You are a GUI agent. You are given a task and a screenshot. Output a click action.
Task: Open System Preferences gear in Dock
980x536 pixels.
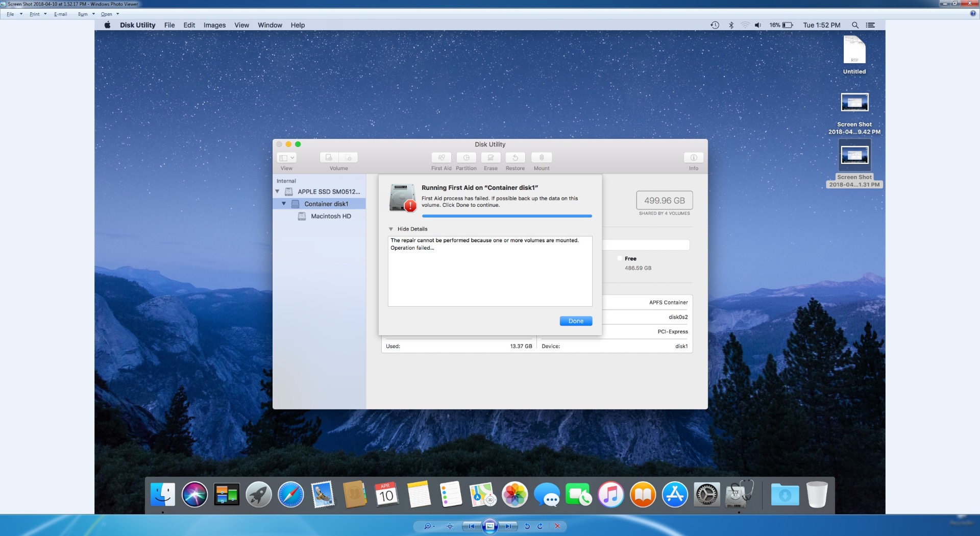[x=707, y=495]
